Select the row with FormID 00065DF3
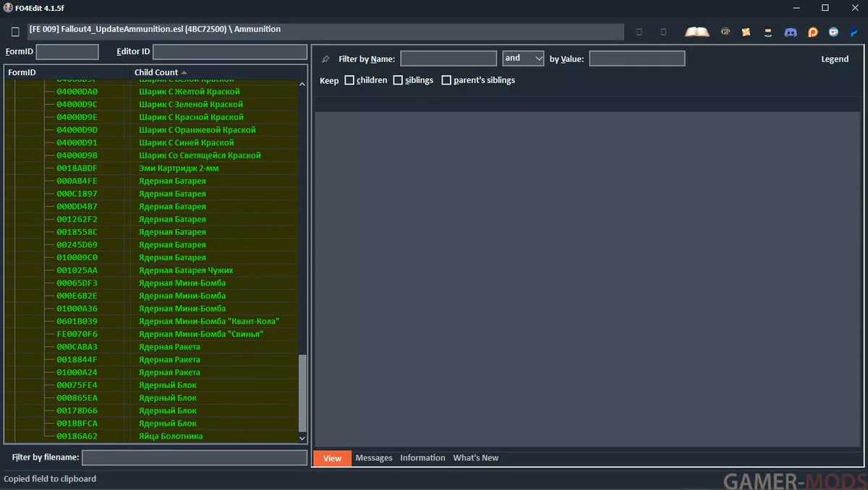 150,283
